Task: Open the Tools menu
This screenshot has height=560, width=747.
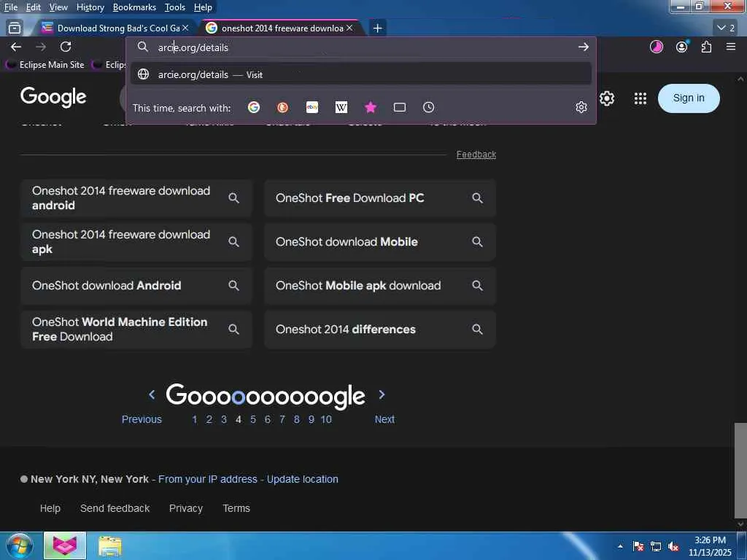Action: coord(175,7)
